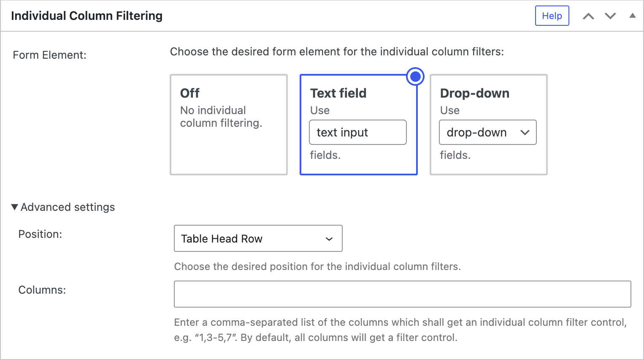Image resolution: width=644 pixels, height=360 pixels.
Task: Click the chevron inside the Drop-down sample control
Action: pyautogui.click(x=525, y=132)
